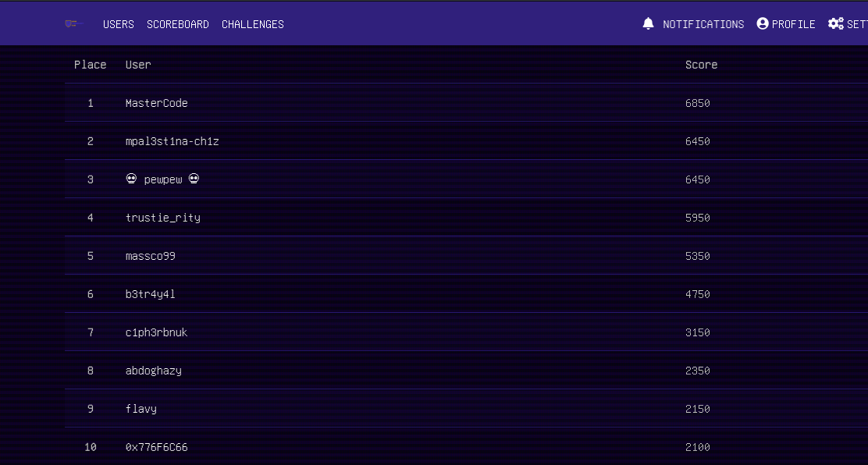Click the profile user-circle icon
This screenshot has width=868, height=465.
point(763,24)
